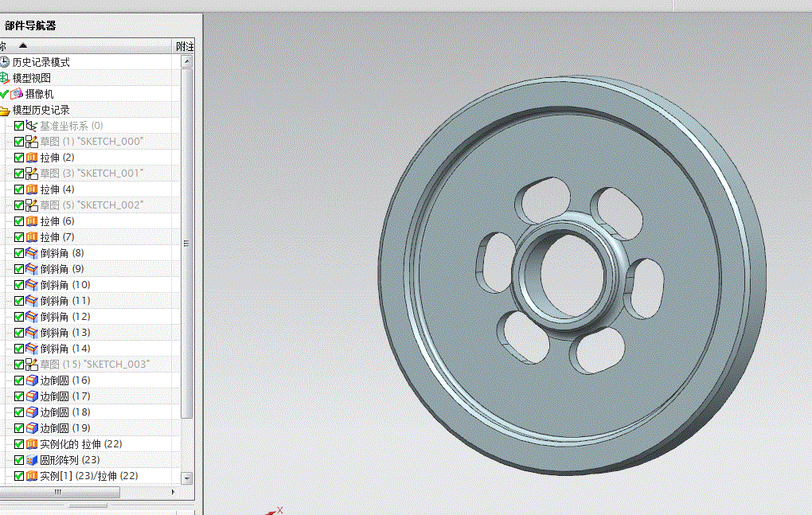Select the 部件导航器 panel title
The height and width of the screenshot is (515, 812).
(30, 26)
